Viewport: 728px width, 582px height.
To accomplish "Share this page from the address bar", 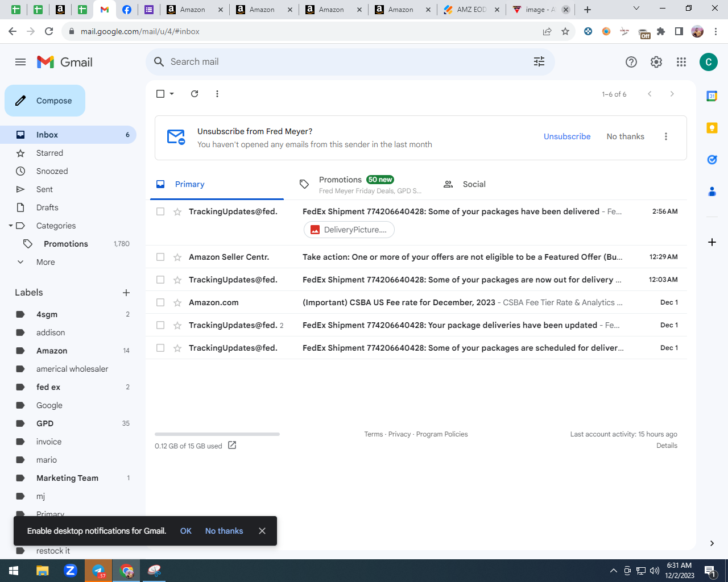I will [x=547, y=31].
